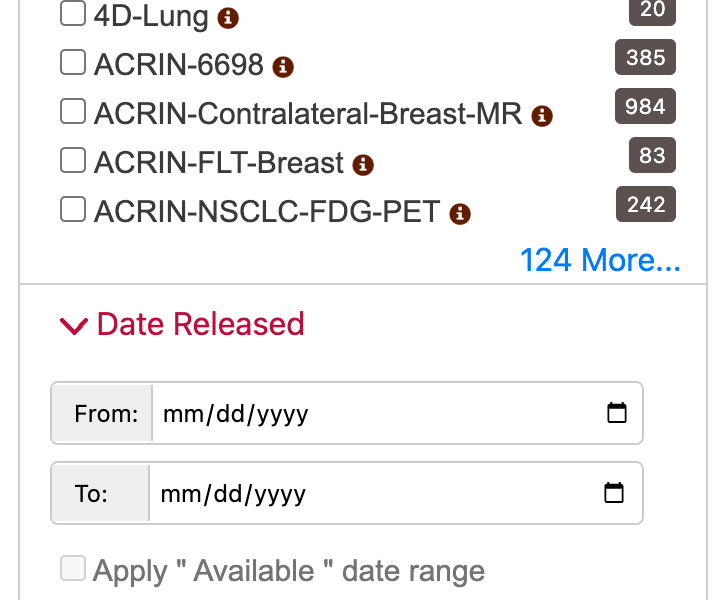Expand list with 124 More link
Image resolution: width=718 pixels, height=600 pixels.
click(x=600, y=260)
